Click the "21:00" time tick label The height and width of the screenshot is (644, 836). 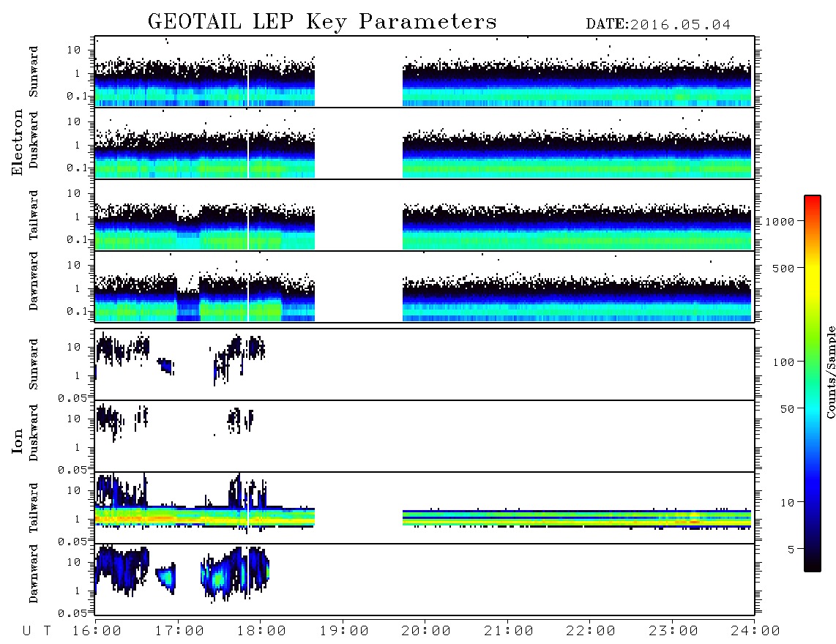click(509, 631)
